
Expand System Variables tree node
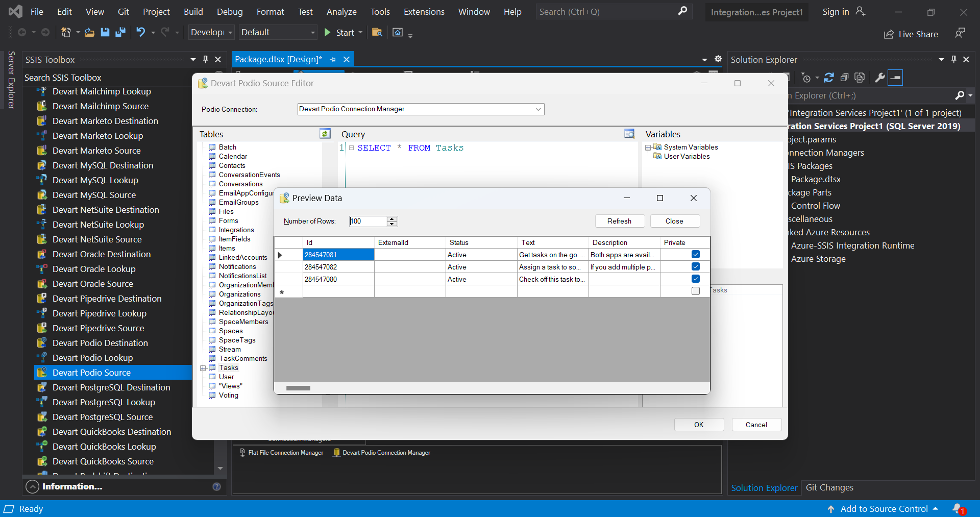point(648,147)
